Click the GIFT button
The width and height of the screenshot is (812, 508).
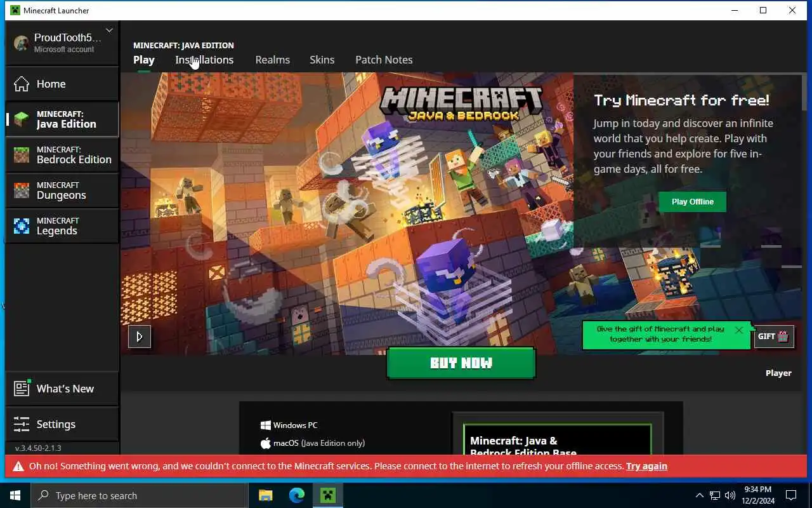pyautogui.click(x=773, y=337)
